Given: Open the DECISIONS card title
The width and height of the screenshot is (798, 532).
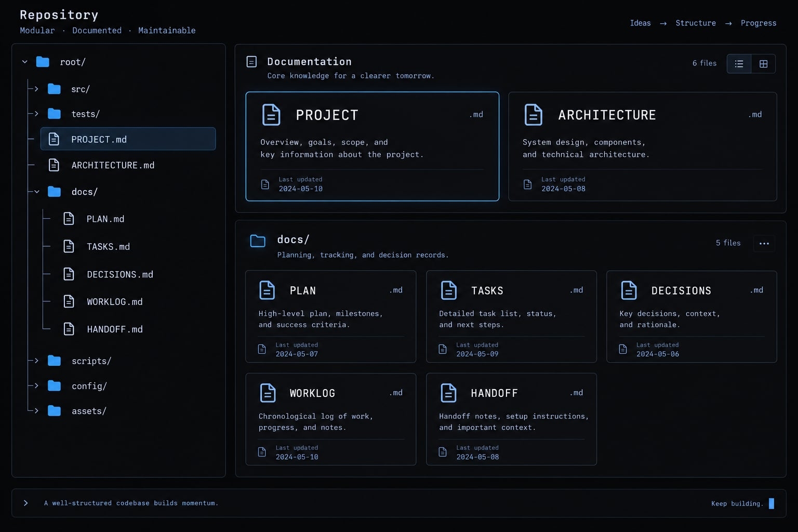Looking at the screenshot, I should coord(681,290).
